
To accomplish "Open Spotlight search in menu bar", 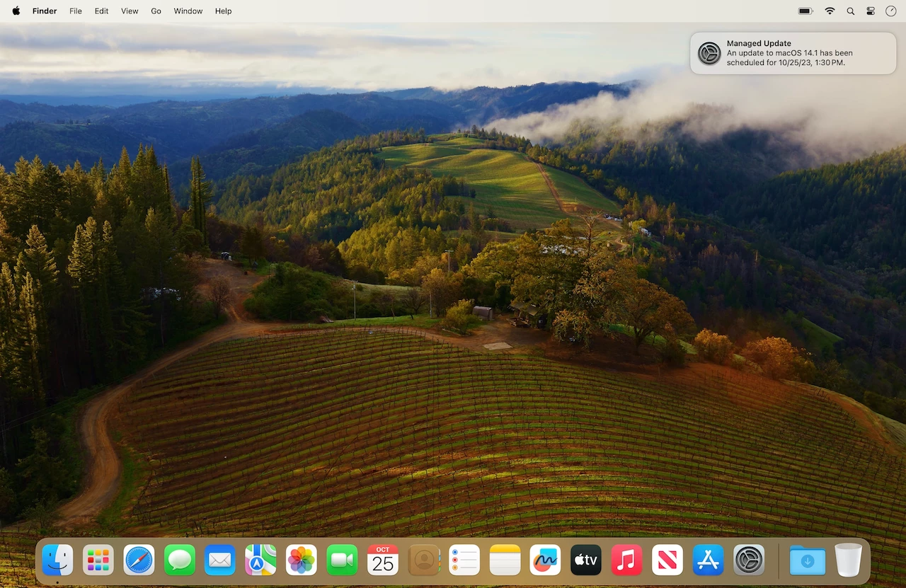I will point(851,11).
